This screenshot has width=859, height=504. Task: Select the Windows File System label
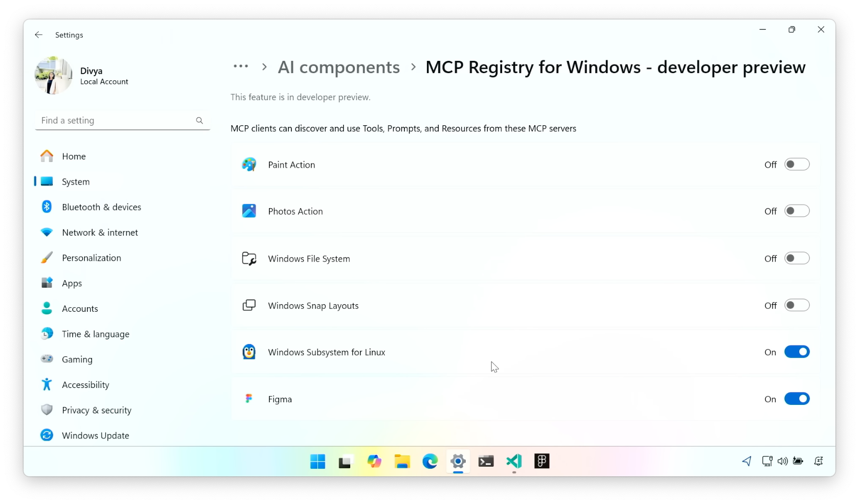[x=309, y=259]
